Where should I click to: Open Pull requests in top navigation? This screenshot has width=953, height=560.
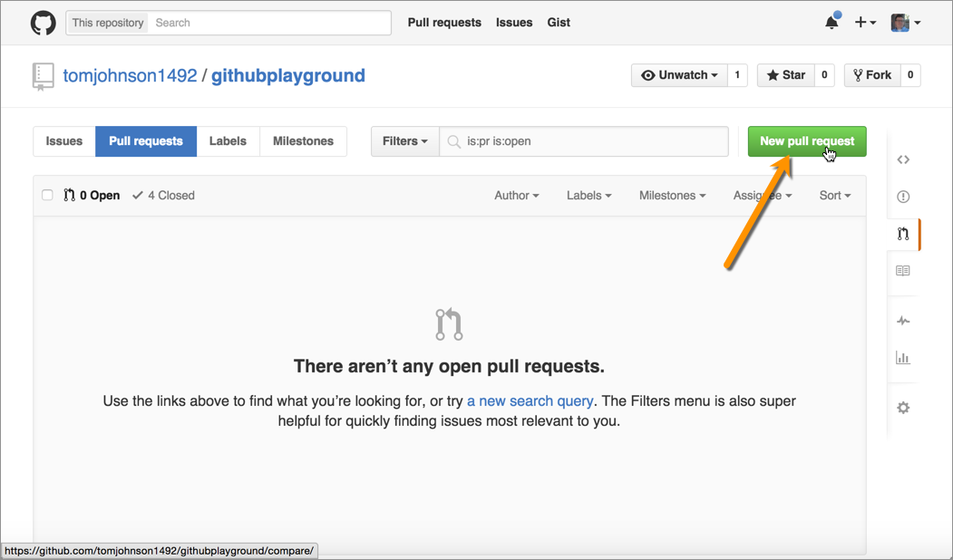click(444, 23)
